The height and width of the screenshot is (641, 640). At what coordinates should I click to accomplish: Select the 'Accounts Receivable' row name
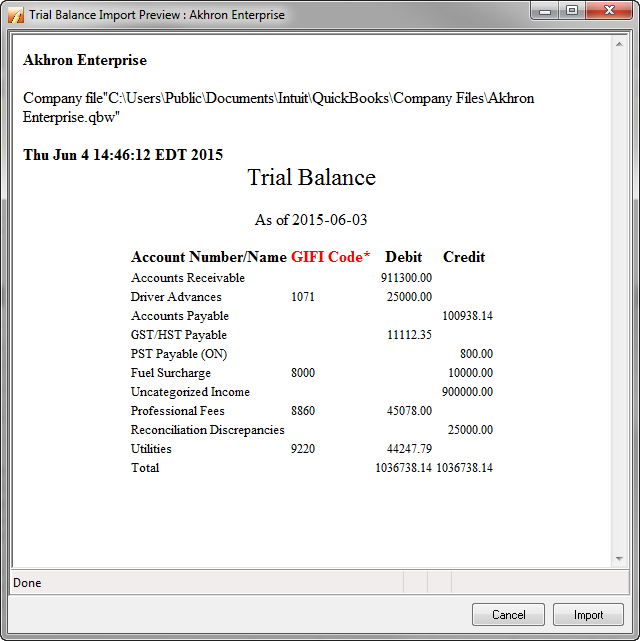tap(188, 278)
